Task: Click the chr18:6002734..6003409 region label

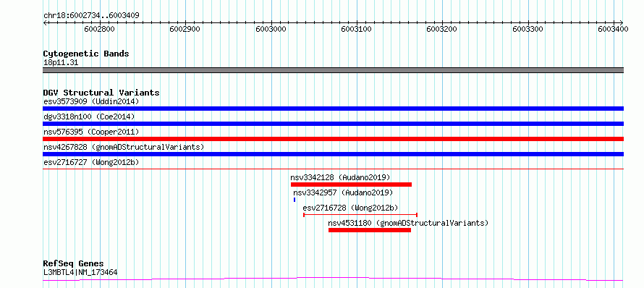Action: click(x=91, y=16)
